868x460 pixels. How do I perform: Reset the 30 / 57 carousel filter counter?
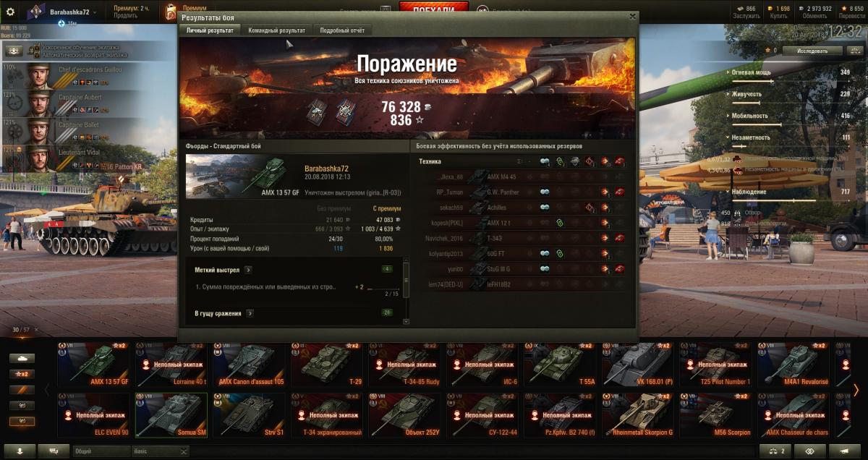35,330
